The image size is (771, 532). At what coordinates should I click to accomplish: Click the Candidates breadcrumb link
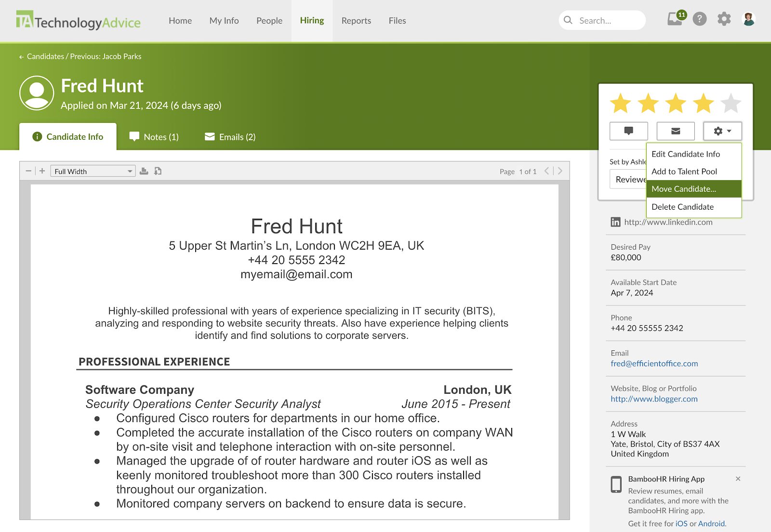(45, 56)
